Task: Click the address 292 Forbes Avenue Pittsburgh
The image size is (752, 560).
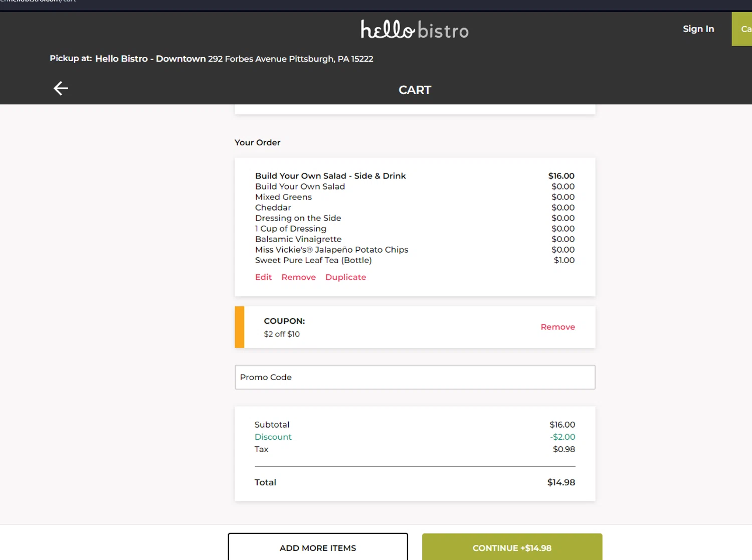Action: pos(291,59)
